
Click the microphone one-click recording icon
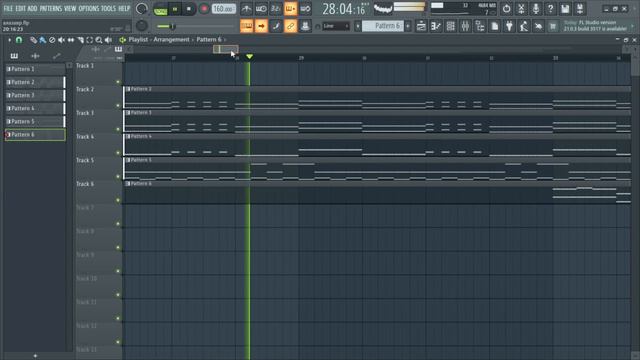coord(536,9)
